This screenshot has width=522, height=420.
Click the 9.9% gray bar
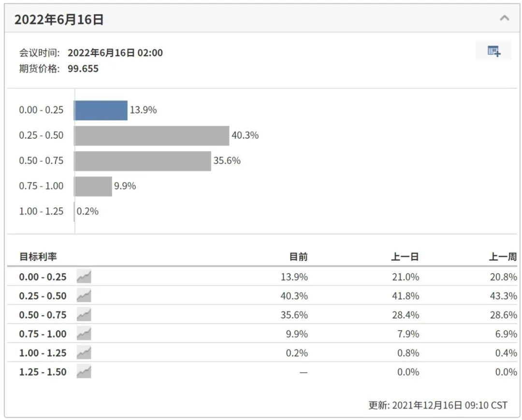pyautogui.click(x=93, y=186)
